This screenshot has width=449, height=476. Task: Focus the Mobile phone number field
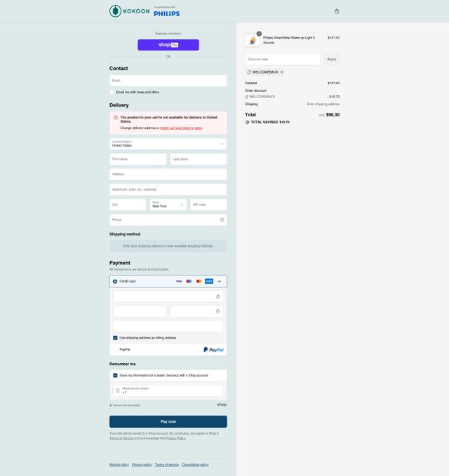pyautogui.click(x=168, y=390)
